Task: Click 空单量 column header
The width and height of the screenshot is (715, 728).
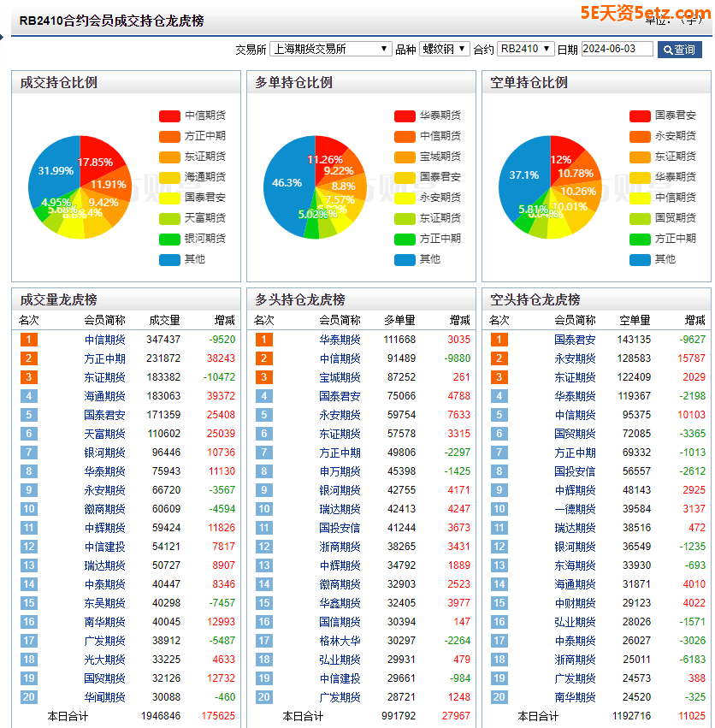Action: click(x=635, y=320)
